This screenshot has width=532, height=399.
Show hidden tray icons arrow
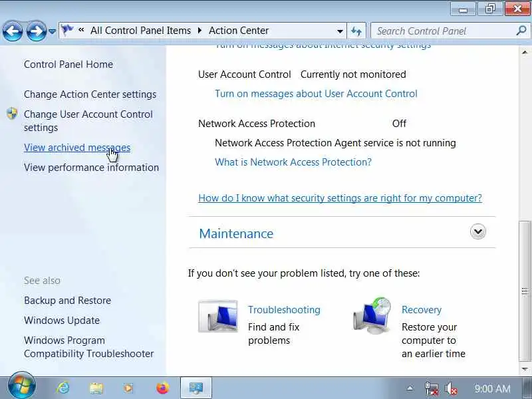[410, 388]
